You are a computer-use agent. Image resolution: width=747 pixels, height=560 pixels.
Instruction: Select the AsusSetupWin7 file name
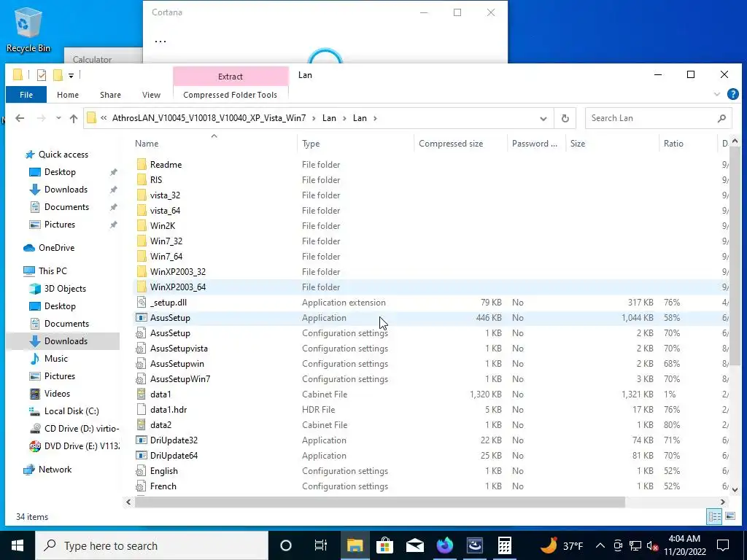(x=180, y=379)
